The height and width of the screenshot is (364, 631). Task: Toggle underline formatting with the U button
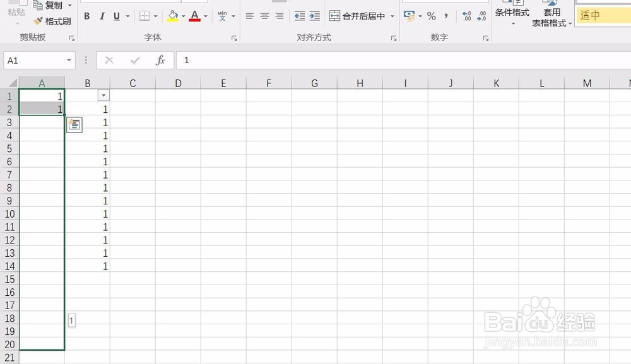pos(117,16)
